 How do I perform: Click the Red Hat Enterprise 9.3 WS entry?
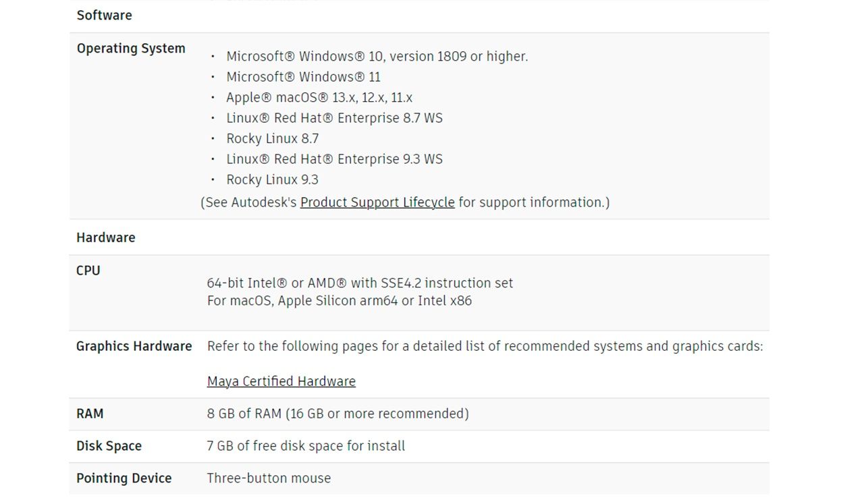334,159
